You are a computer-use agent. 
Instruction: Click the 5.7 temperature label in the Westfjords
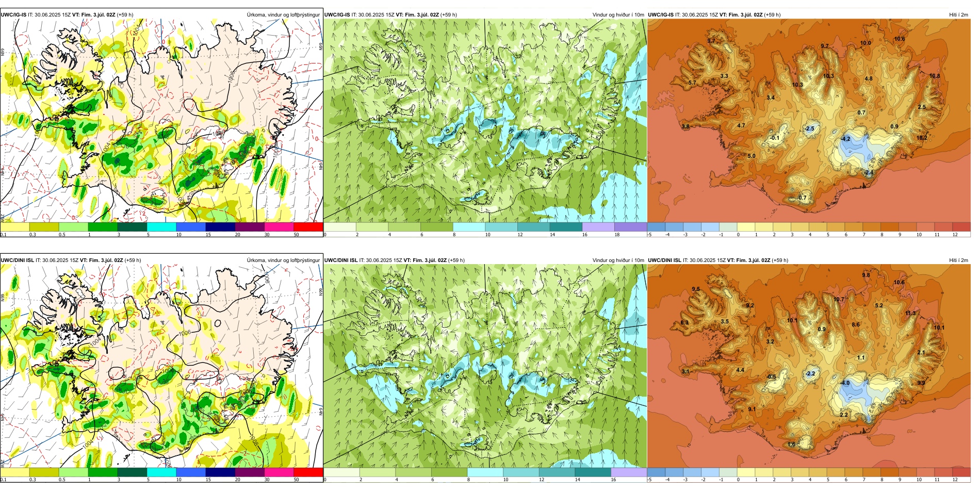tap(692, 83)
